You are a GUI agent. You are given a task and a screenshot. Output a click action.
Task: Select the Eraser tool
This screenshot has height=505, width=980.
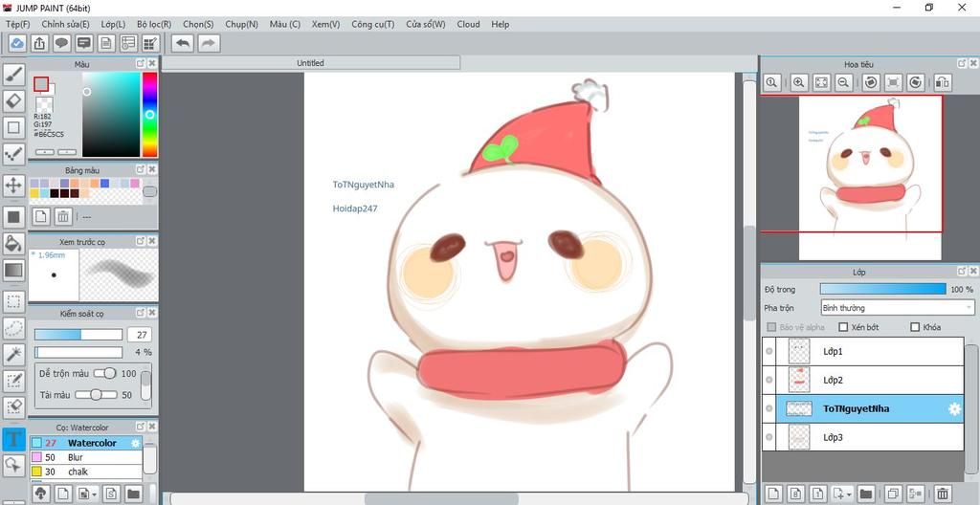point(13,100)
